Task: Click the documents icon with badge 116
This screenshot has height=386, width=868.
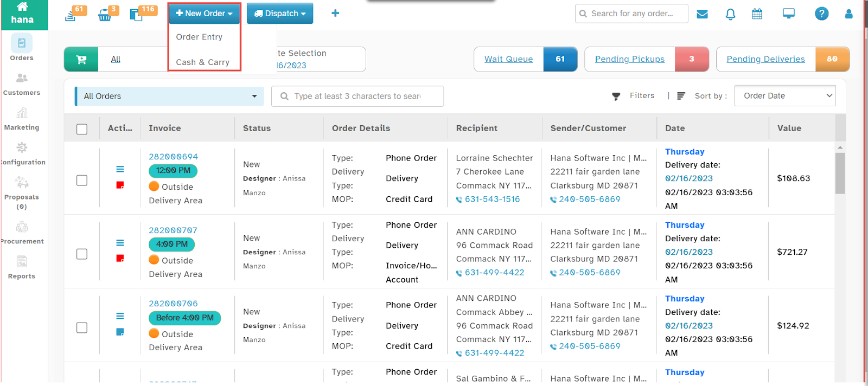Action: pyautogui.click(x=136, y=15)
